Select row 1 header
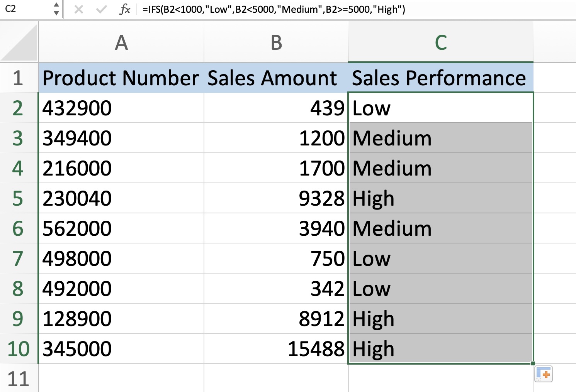 (x=19, y=78)
